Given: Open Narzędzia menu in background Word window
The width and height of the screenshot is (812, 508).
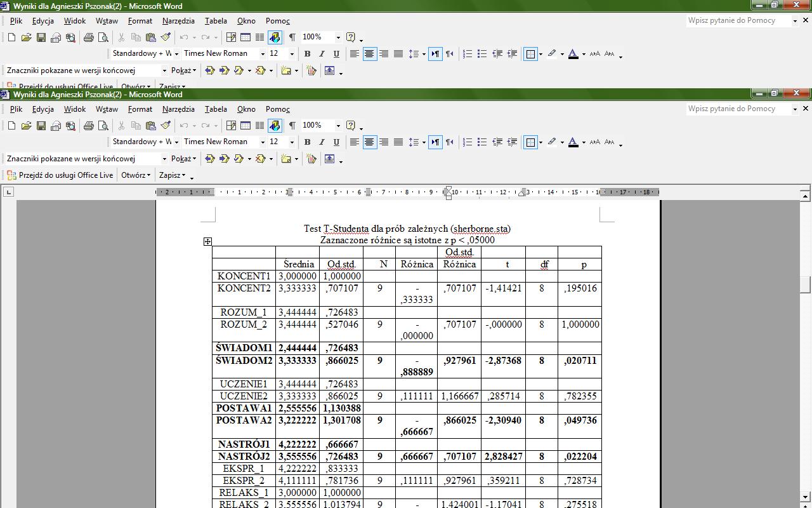Looking at the screenshot, I should coord(178,21).
